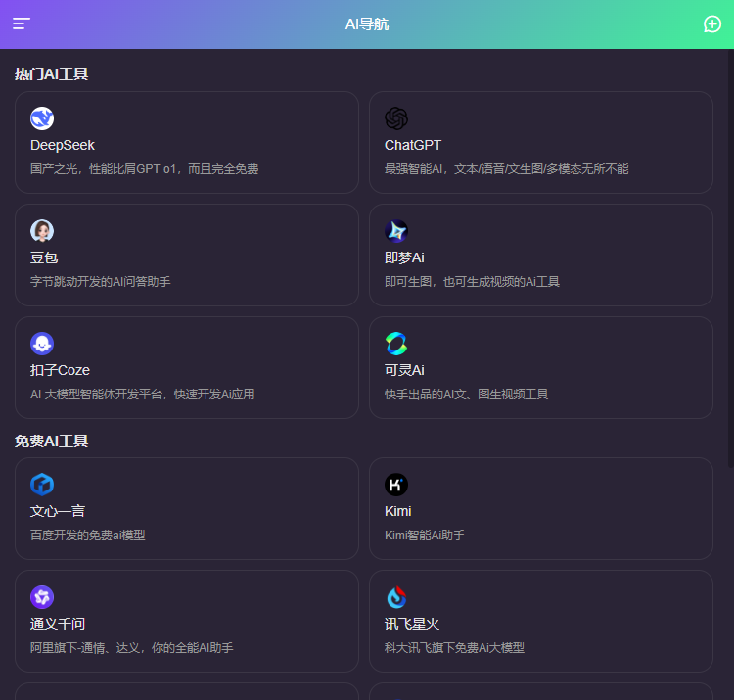Click description Kimi智能Ai助手
This screenshot has height=700, width=734.
[x=425, y=536]
